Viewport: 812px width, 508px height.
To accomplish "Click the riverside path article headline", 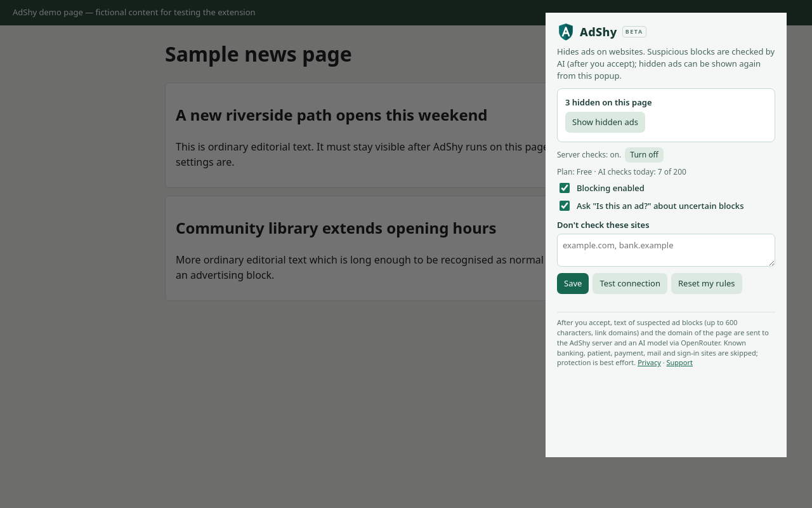I will coord(332,116).
